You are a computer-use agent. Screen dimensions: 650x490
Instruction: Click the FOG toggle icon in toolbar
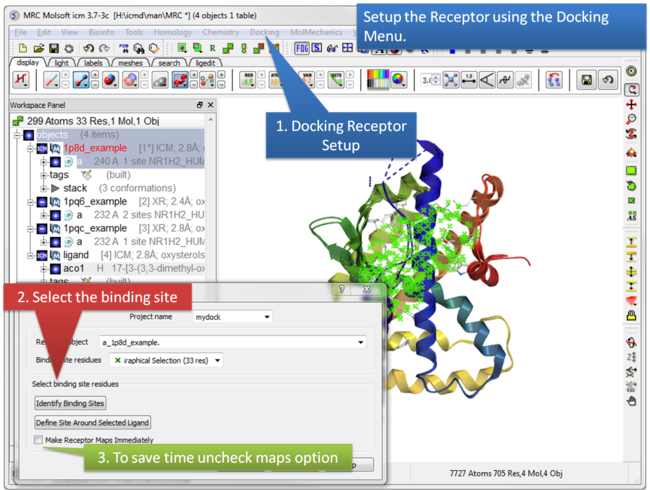(x=301, y=47)
